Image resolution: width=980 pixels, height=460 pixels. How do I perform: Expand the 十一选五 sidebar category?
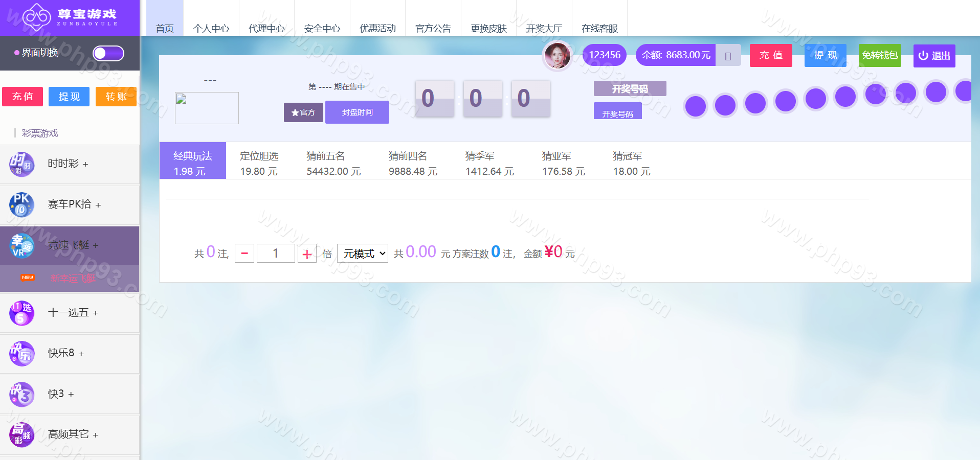point(73,313)
